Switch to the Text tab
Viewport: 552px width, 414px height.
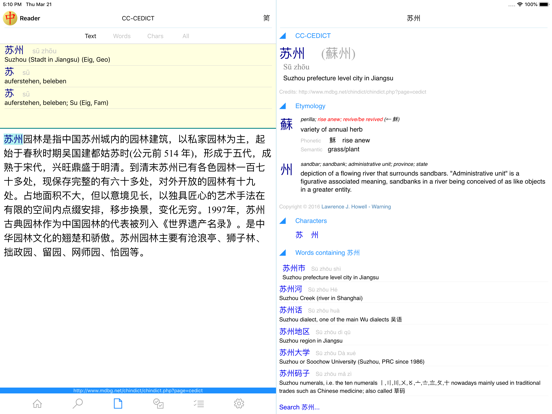point(90,36)
